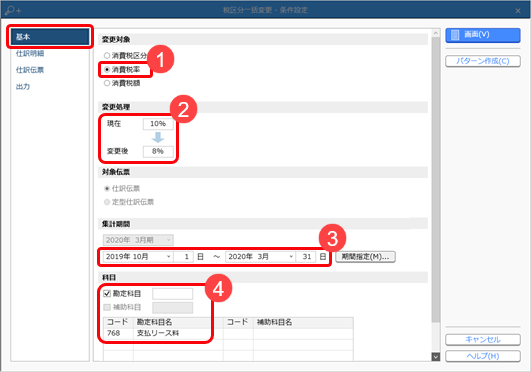Open the 2019年 10月 start month dropdown
Screen dimensions: 531x372
tap(138, 256)
